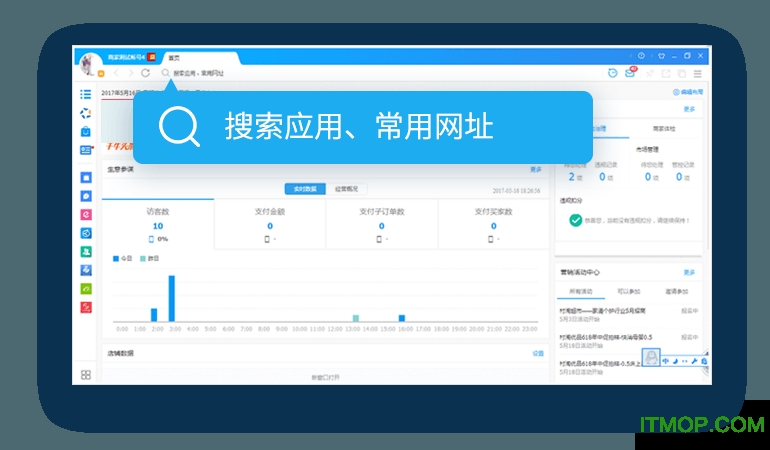770x450 pixels.
Task: Open the message envelope with red badge
Action: (630, 72)
